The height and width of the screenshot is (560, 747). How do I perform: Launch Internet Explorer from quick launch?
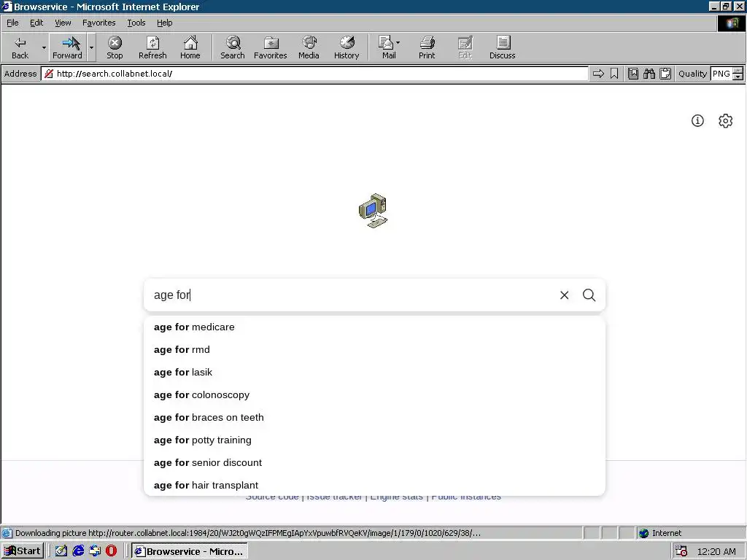point(78,551)
